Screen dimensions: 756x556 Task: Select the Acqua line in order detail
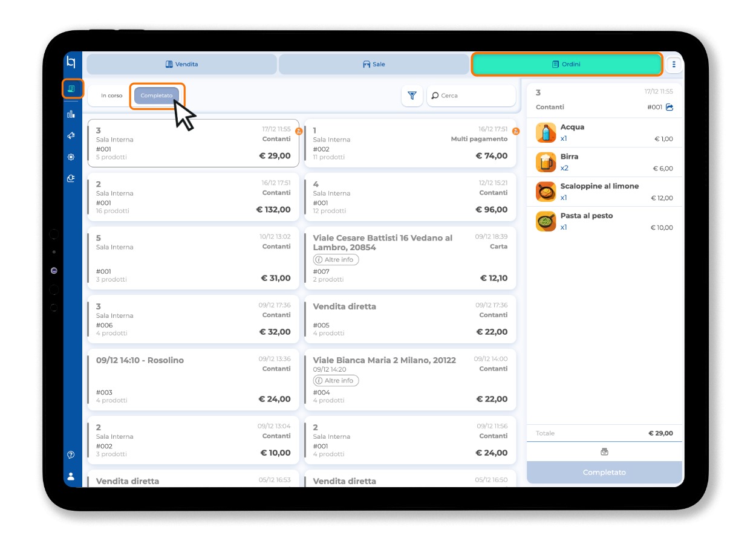pos(604,133)
